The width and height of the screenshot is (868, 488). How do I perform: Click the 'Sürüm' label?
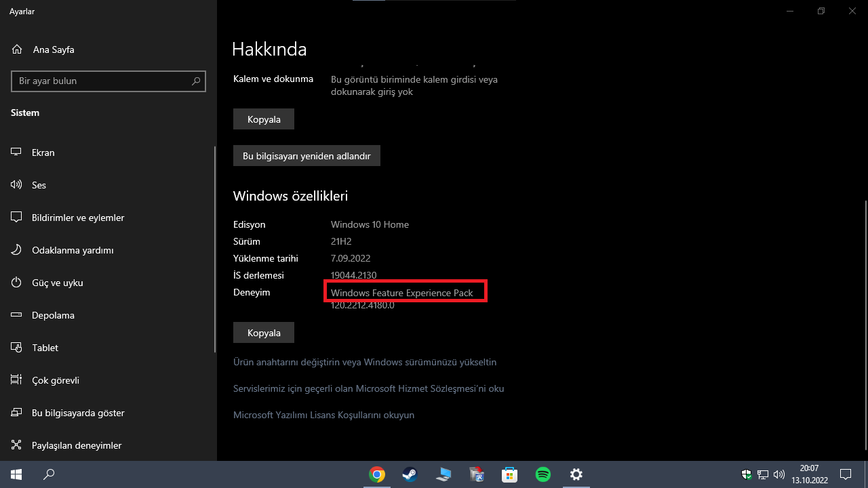coord(247,241)
